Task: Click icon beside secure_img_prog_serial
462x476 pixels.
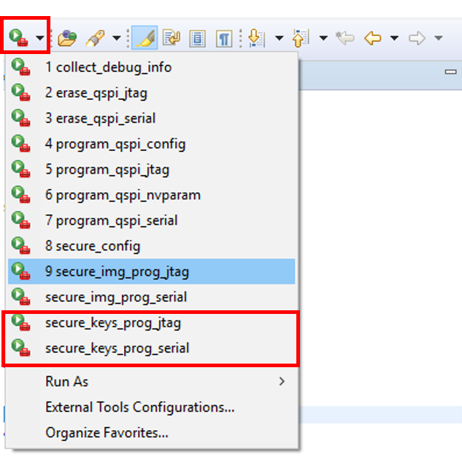Action: pyautogui.click(x=20, y=296)
